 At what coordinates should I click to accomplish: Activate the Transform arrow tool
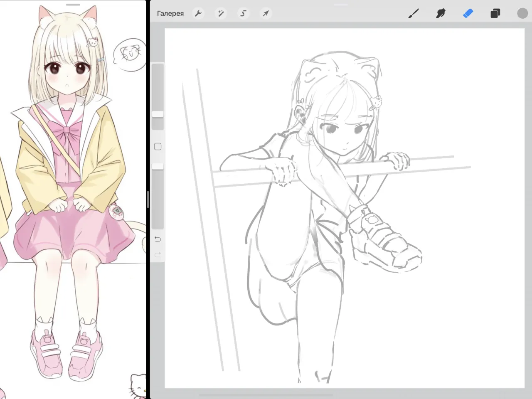(x=266, y=14)
